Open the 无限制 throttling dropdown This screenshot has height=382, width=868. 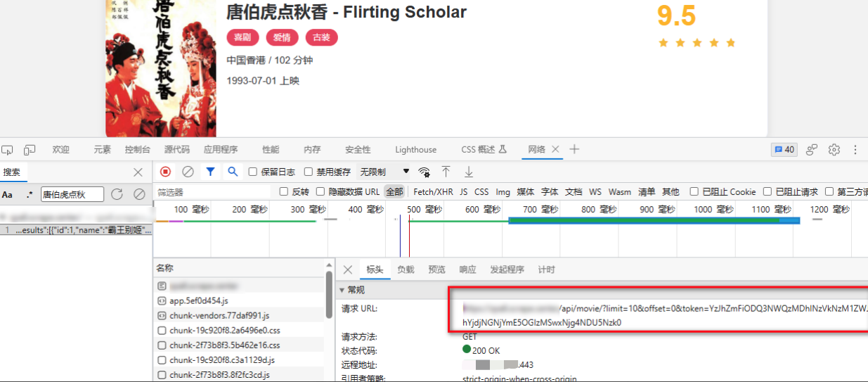[x=384, y=172]
